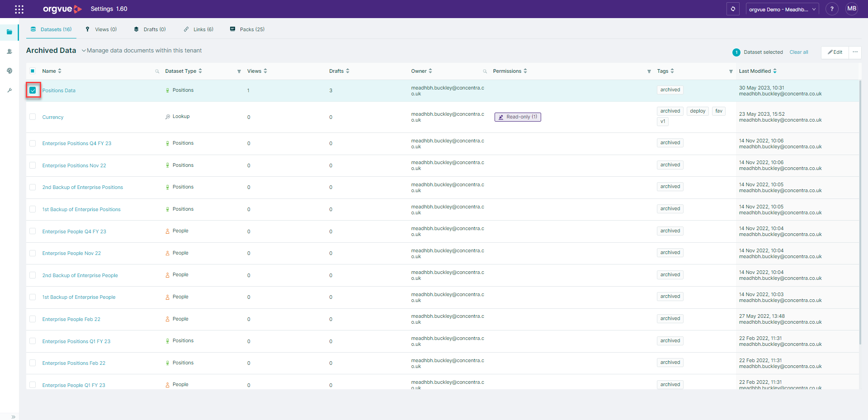The width and height of the screenshot is (868, 420).
Task: Open the Enterprise People Feb 22 link
Action: click(71, 319)
